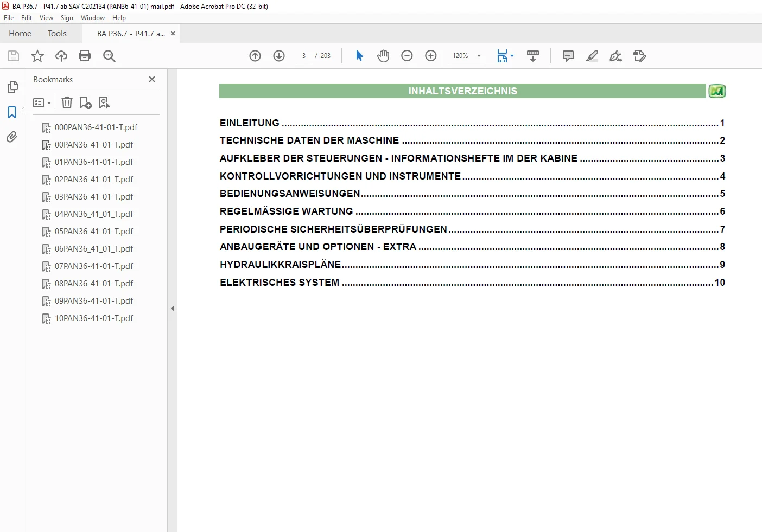The height and width of the screenshot is (532, 762).
Task: Switch to the Tools tab
Action: [57, 34]
